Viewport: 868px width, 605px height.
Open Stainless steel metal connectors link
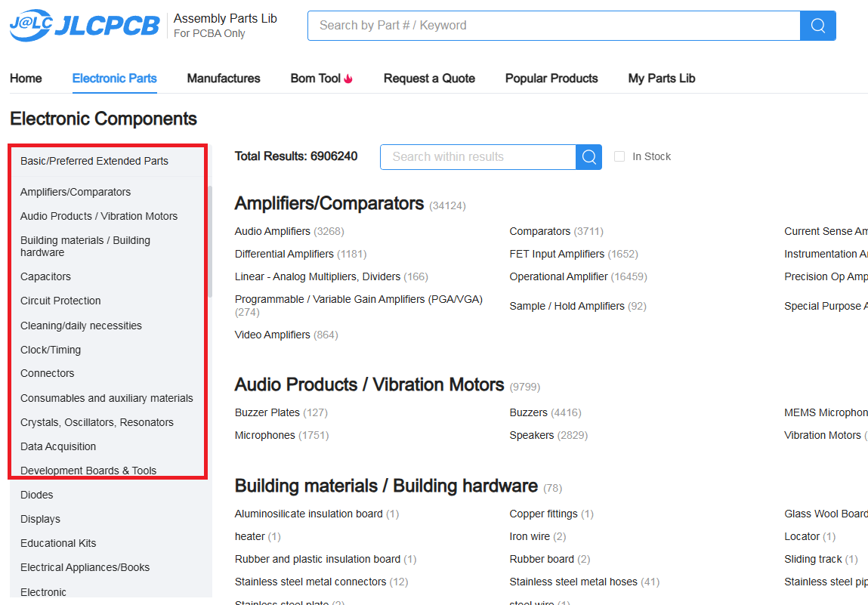pyautogui.click(x=322, y=582)
